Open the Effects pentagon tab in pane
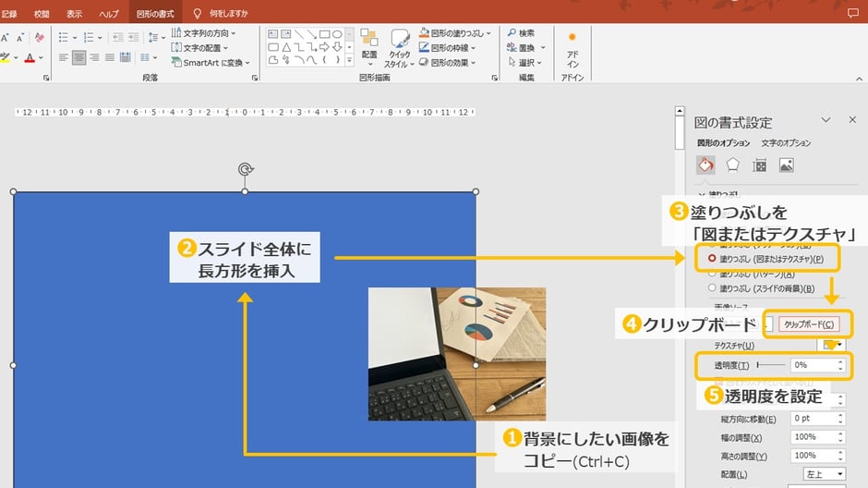Image resolution: width=868 pixels, height=488 pixels. click(x=732, y=165)
